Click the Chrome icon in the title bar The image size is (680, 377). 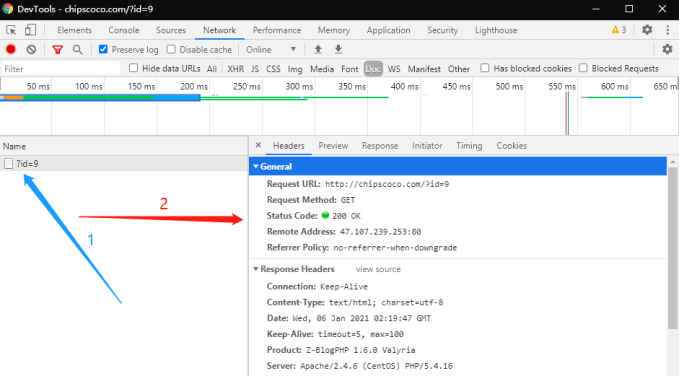[7, 9]
